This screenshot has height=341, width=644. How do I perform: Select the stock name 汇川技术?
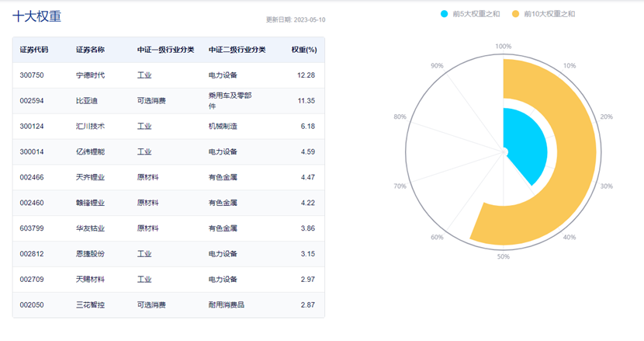pos(90,127)
